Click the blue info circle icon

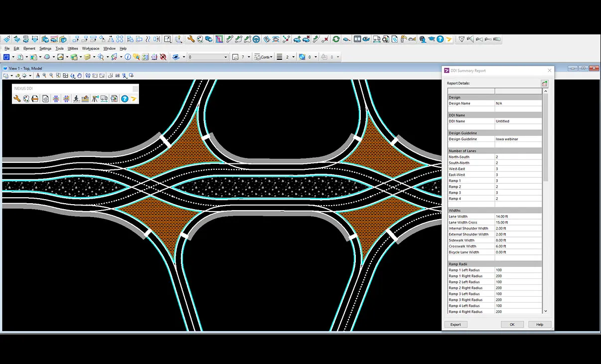(x=128, y=57)
